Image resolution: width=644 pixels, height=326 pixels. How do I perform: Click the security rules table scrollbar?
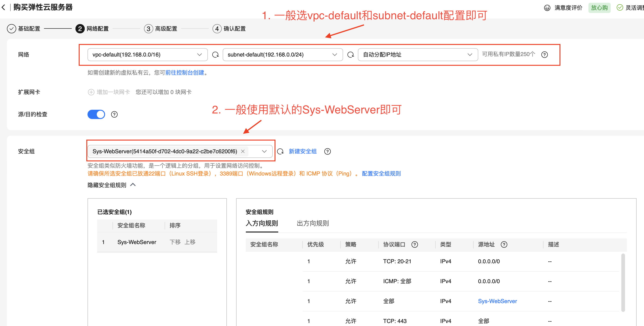pyautogui.click(x=623, y=282)
